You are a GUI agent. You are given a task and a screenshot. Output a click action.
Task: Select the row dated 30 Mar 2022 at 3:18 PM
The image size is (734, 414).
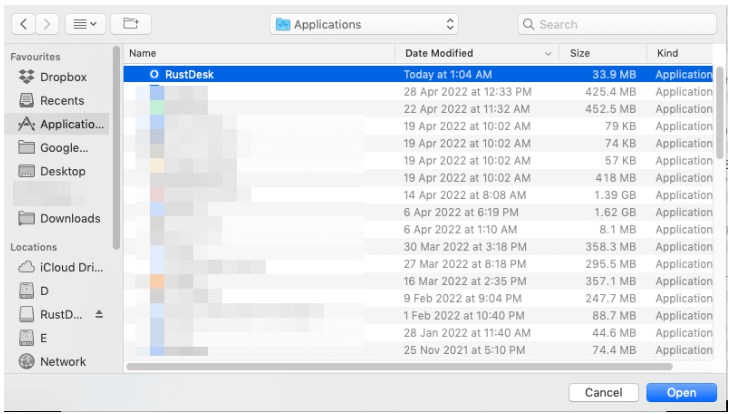click(418, 247)
